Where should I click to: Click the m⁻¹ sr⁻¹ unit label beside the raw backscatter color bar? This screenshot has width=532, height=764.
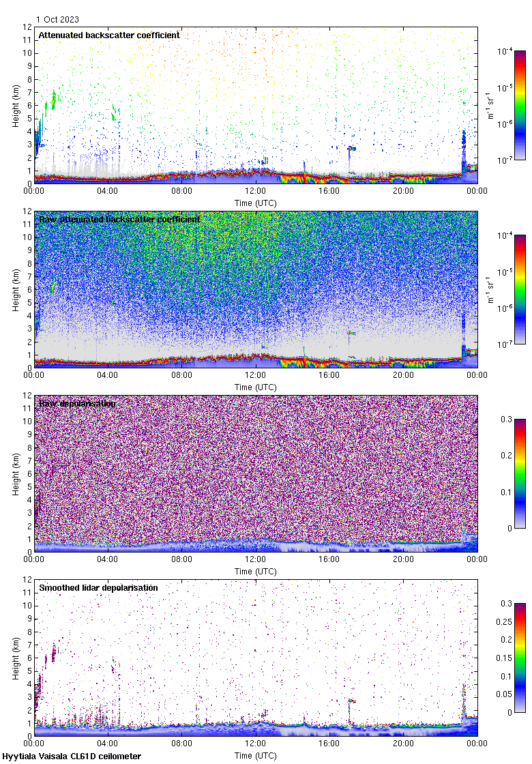coord(490,289)
